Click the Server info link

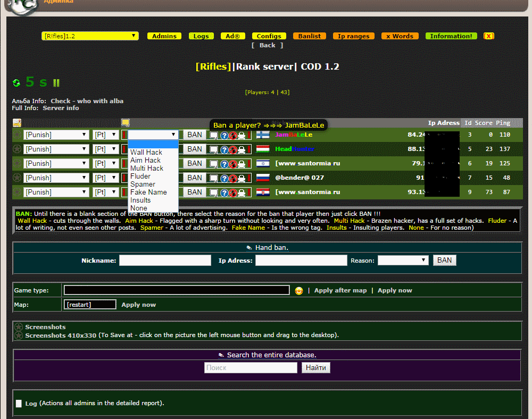pyautogui.click(x=61, y=108)
